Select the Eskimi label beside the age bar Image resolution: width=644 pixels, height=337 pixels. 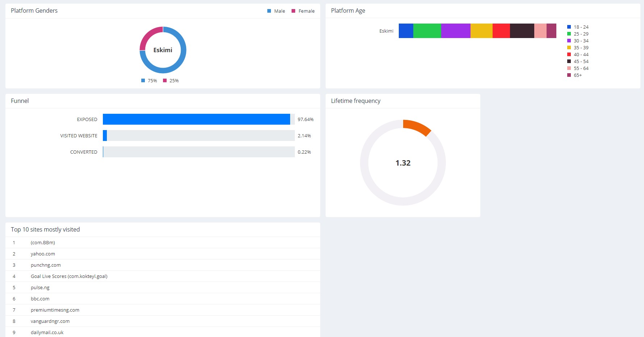[x=386, y=31]
